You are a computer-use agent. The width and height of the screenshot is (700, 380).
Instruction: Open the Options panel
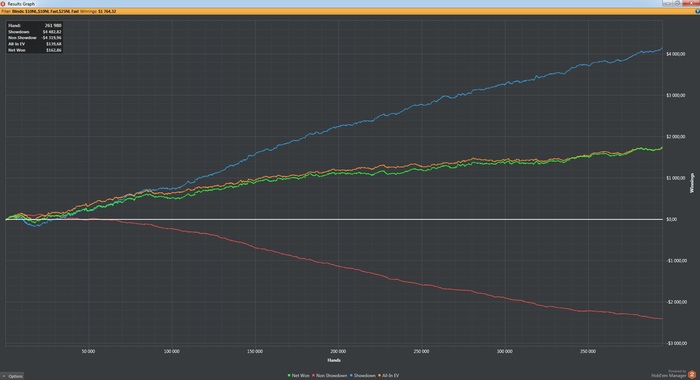point(12,376)
